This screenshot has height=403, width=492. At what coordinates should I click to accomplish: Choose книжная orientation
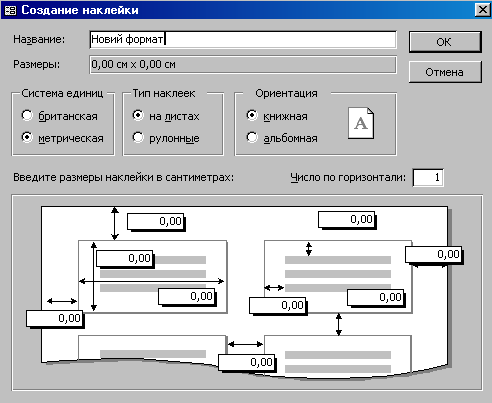[x=277, y=116]
